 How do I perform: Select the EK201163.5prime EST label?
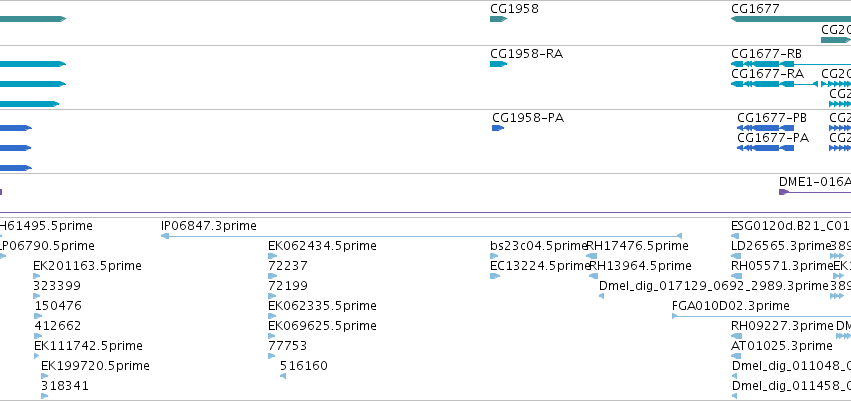click(x=87, y=266)
